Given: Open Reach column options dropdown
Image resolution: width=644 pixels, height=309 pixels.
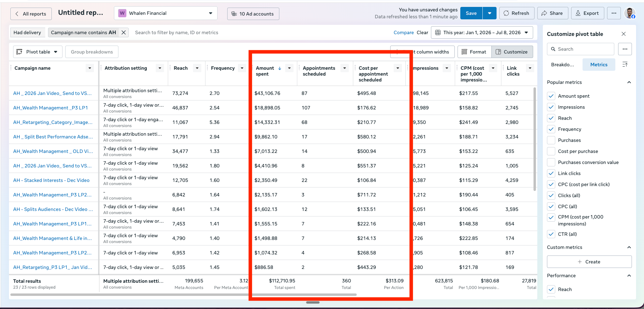Looking at the screenshot, I should 197,68.
